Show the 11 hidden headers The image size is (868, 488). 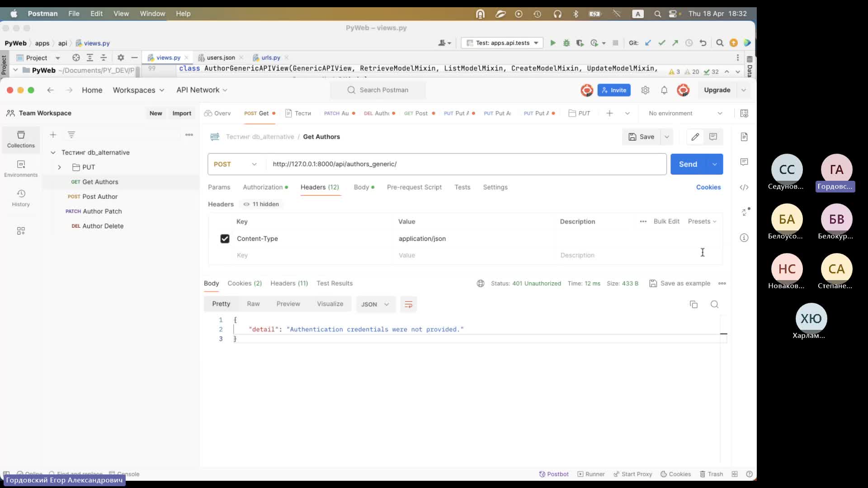(x=261, y=204)
